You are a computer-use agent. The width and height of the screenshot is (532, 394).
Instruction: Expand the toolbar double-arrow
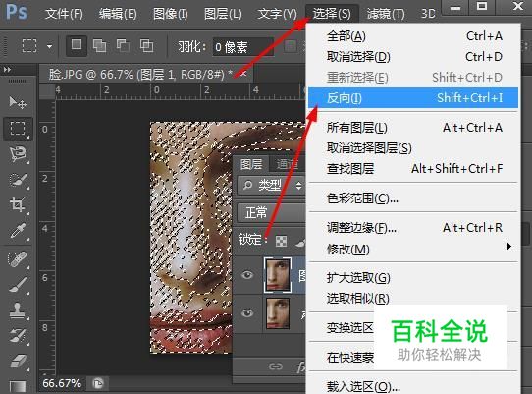7,70
